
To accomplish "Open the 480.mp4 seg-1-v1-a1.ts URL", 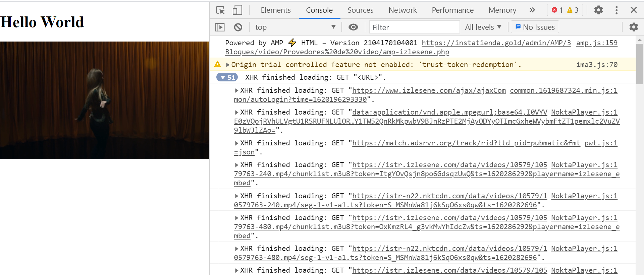I will [x=390, y=253].
